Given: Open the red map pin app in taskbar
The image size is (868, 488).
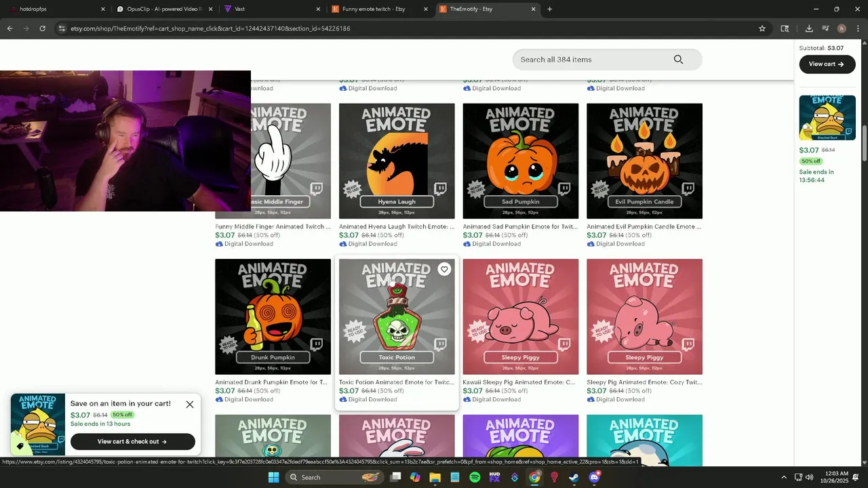Looking at the screenshot, I should point(554,477).
